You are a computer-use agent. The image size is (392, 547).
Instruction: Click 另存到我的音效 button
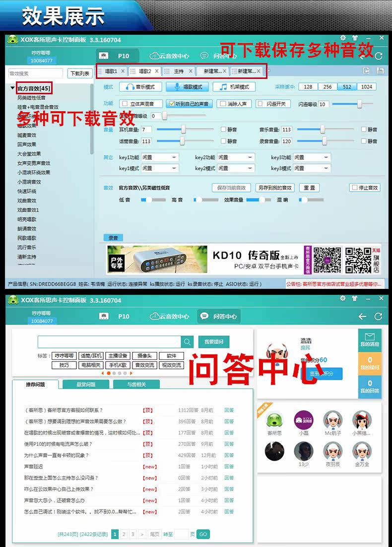pyautogui.click(x=275, y=188)
